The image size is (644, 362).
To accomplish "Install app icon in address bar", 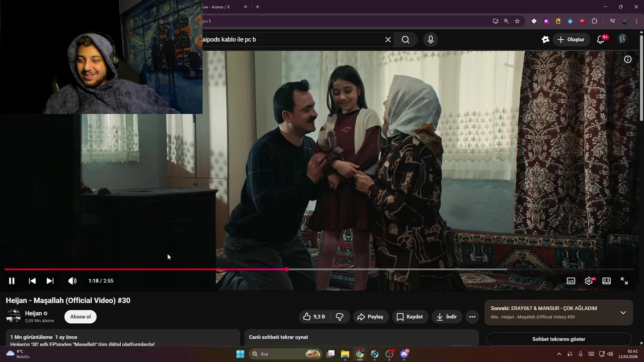I will click(x=496, y=21).
